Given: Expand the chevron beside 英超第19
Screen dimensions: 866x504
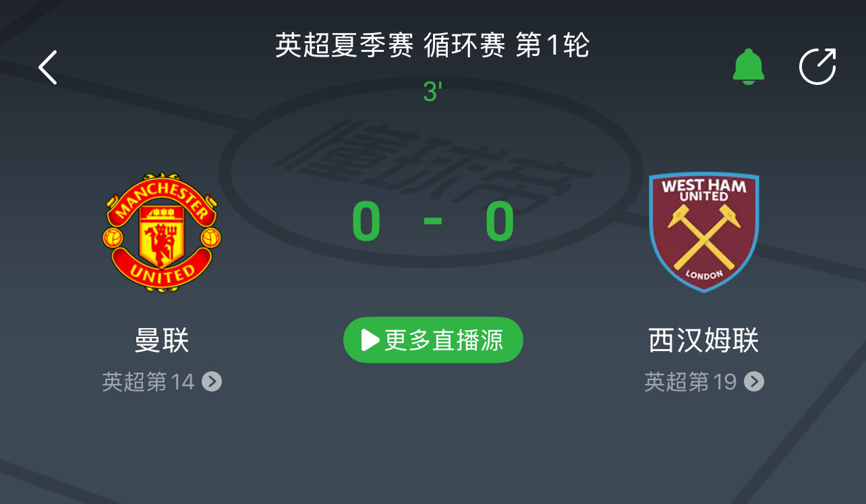Looking at the screenshot, I should [754, 382].
